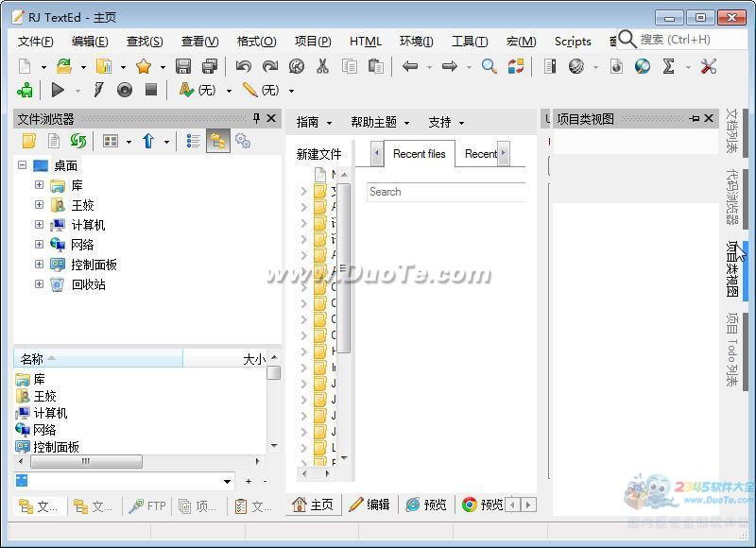Expand the 回收站 tree node

(x=39, y=283)
